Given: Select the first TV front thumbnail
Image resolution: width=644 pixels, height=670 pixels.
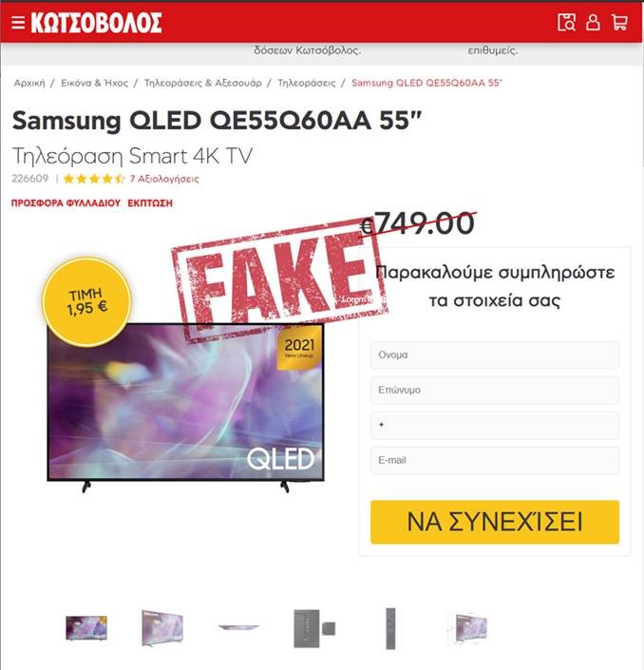Looking at the screenshot, I should point(86,627).
